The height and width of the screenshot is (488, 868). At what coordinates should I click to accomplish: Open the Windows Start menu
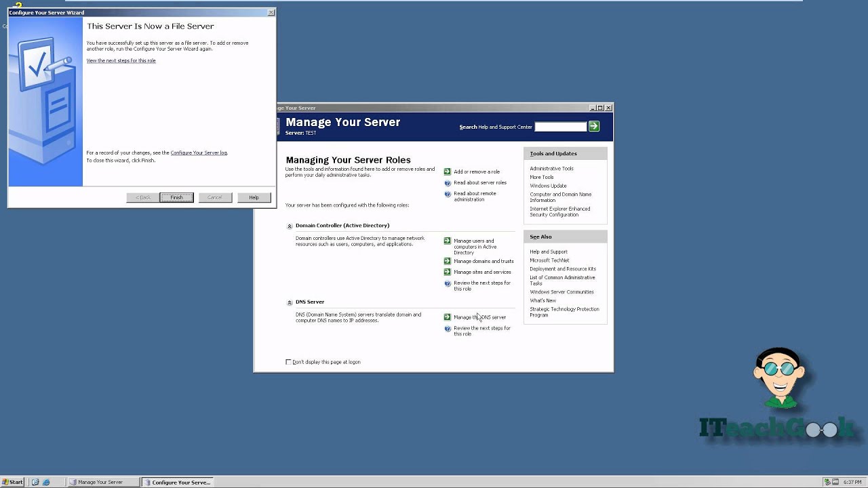click(13, 482)
